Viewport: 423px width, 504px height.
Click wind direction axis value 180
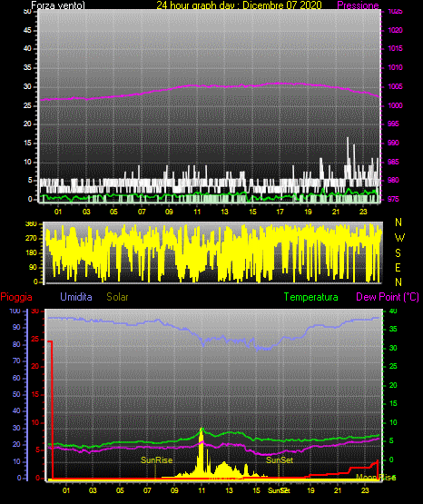pos(31,253)
